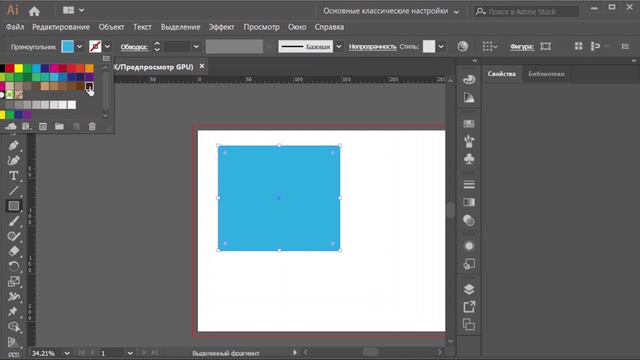The height and width of the screenshot is (360, 640).
Task: Open the align options dropdown
Action: (490, 47)
